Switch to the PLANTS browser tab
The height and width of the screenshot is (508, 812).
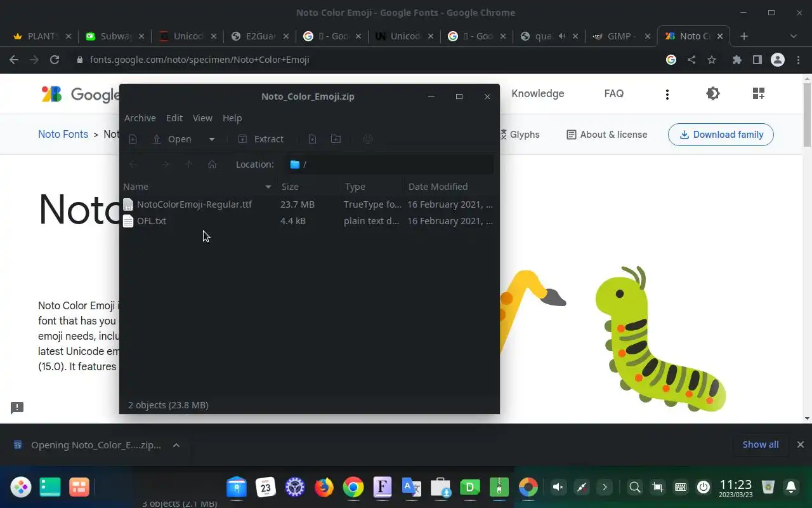click(43, 36)
